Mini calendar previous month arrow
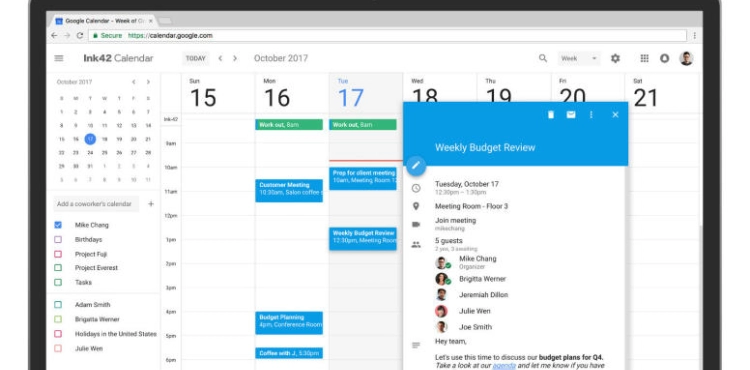This screenshot has height=370, width=750. coord(134,82)
